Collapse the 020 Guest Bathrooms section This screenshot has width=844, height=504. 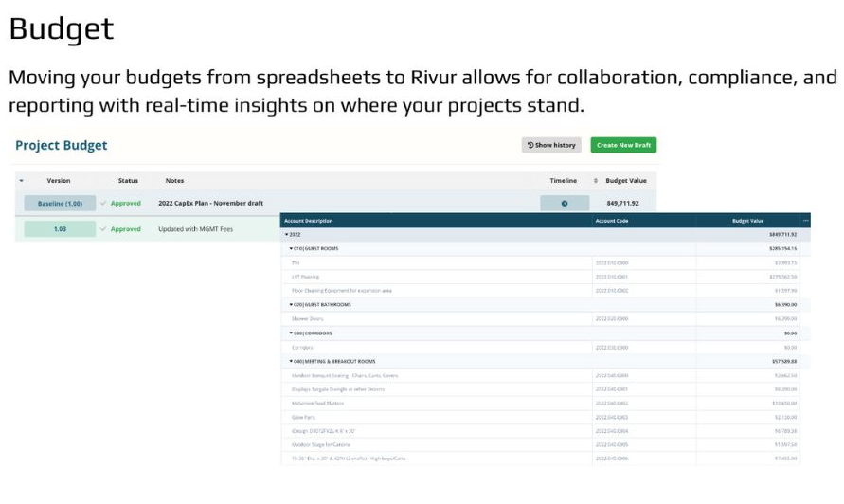[292, 305]
